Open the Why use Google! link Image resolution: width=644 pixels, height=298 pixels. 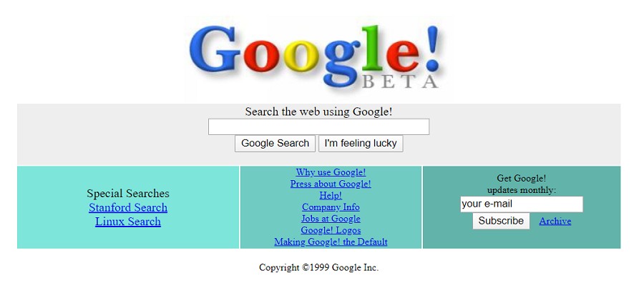331,172
